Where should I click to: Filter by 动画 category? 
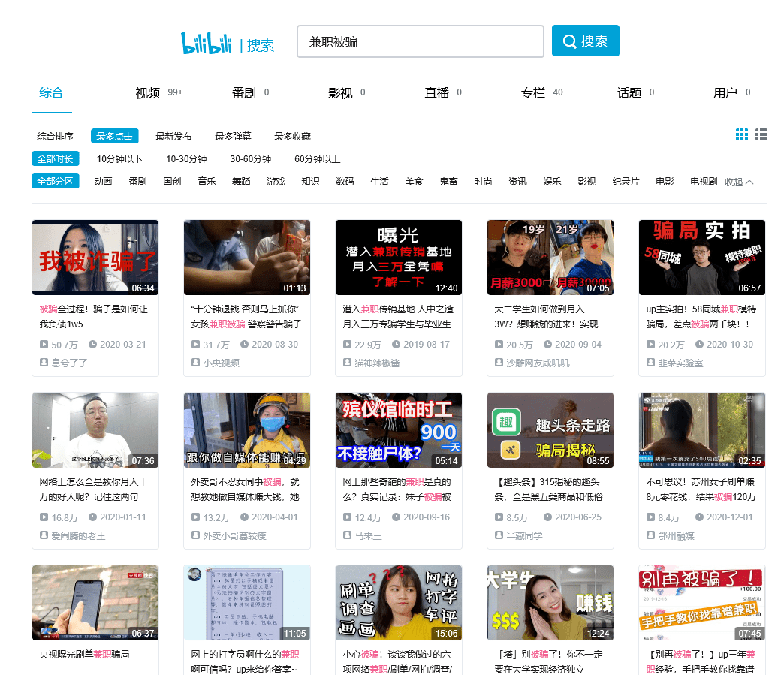(x=103, y=181)
